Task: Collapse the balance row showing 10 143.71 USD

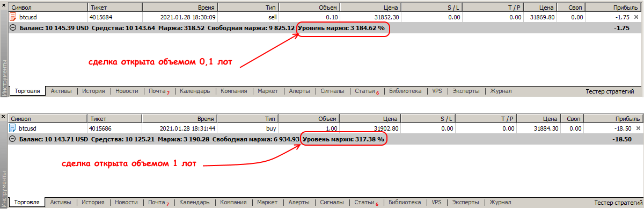Action: coord(13,139)
